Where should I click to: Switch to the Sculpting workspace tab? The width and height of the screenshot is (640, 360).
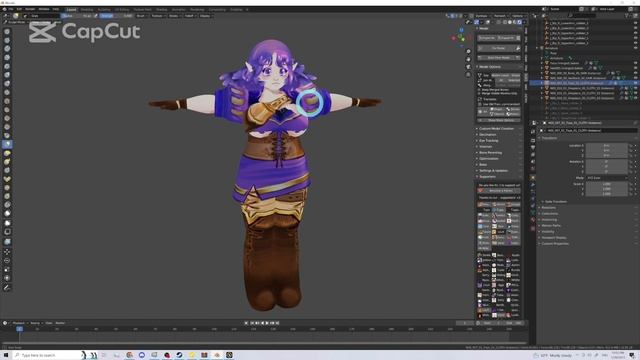tap(104, 9)
